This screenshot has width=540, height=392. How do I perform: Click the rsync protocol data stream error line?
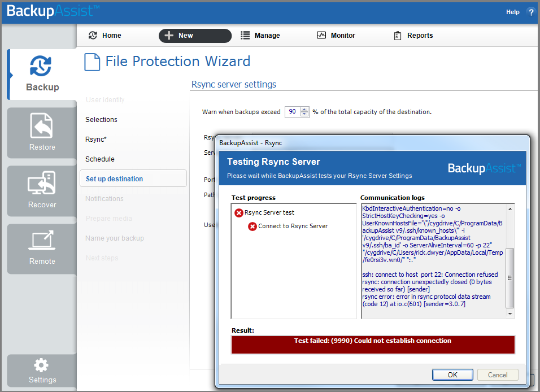click(x=426, y=300)
